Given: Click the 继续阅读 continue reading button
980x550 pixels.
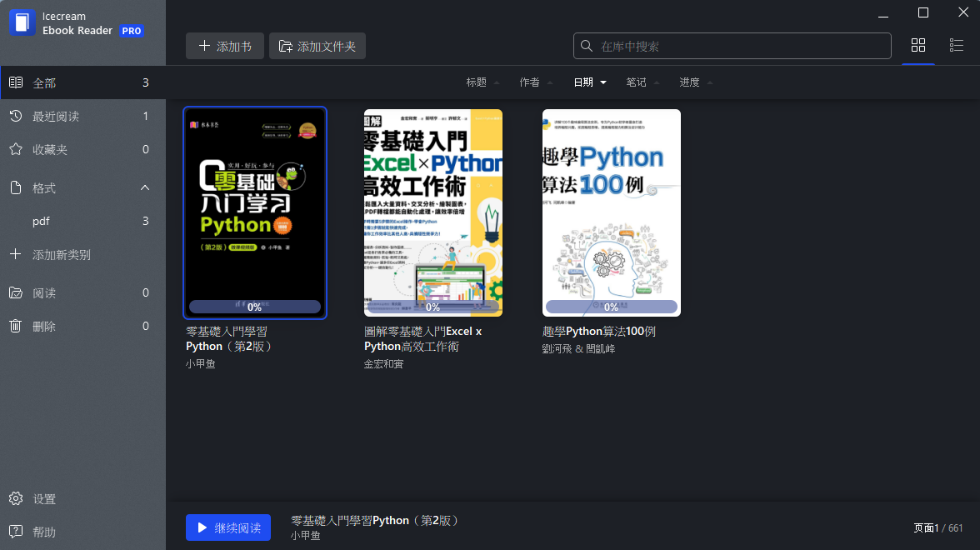Looking at the screenshot, I should pyautogui.click(x=228, y=527).
